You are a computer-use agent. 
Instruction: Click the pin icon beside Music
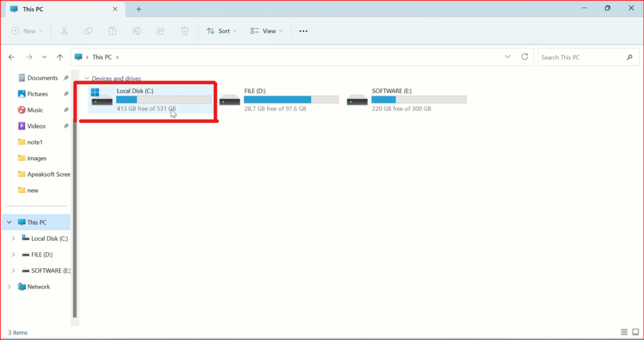click(65, 110)
